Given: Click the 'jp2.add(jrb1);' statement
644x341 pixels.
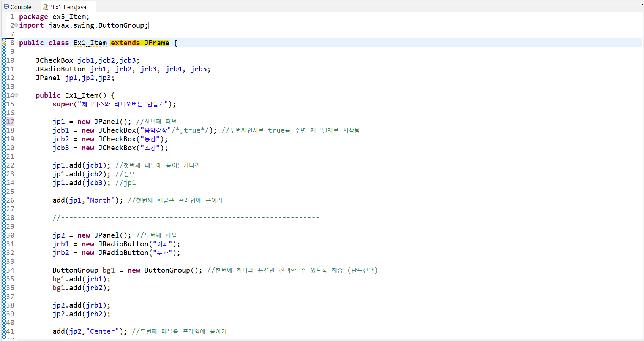Looking at the screenshot, I should (x=82, y=305).
